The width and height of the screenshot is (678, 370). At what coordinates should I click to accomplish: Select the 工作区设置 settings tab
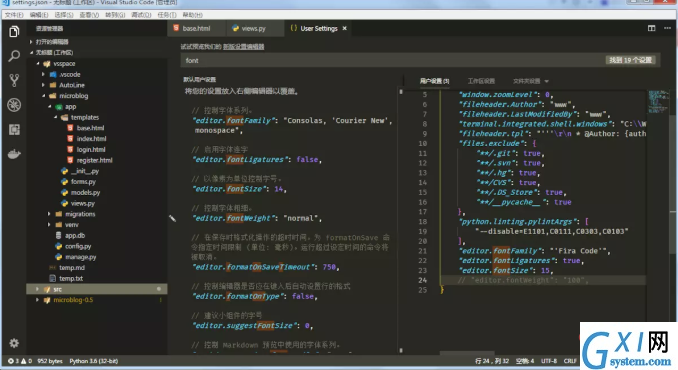coord(481,81)
